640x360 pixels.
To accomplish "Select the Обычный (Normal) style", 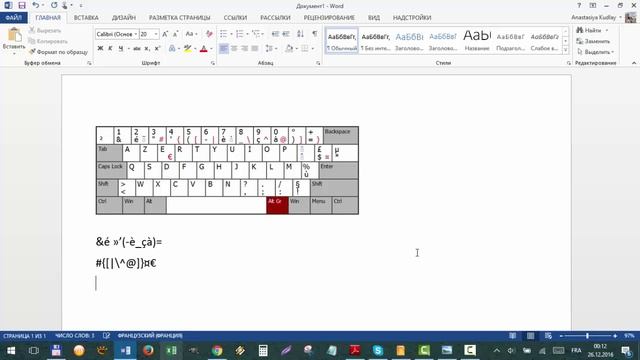I will pyautogui.click(x=342, y=40).
